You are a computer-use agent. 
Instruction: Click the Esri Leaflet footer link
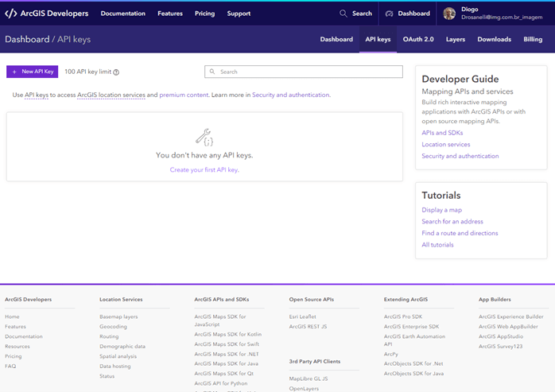302,316
